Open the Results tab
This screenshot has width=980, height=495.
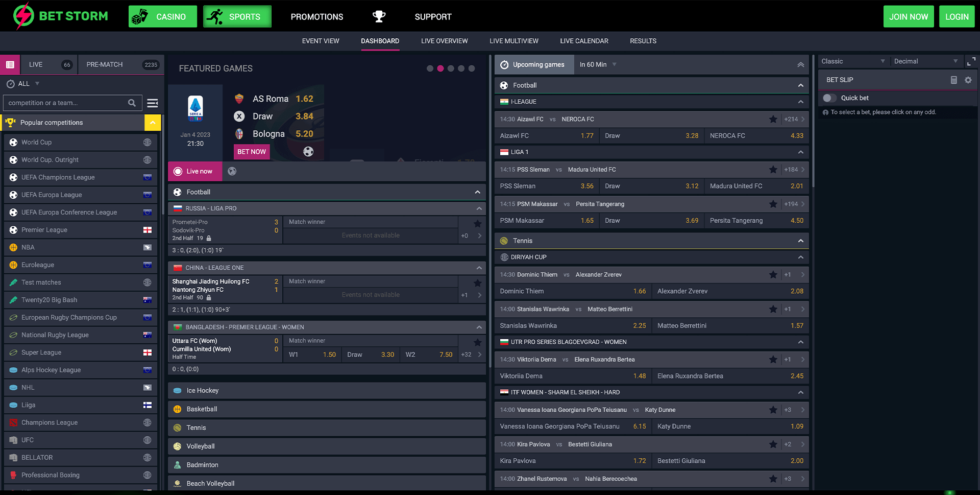click(643, 41)
